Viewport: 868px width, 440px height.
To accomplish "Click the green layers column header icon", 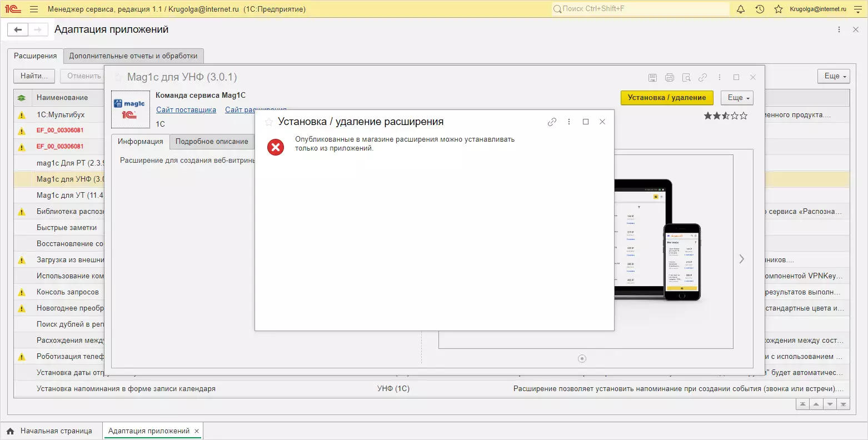I will pos(22,98).
